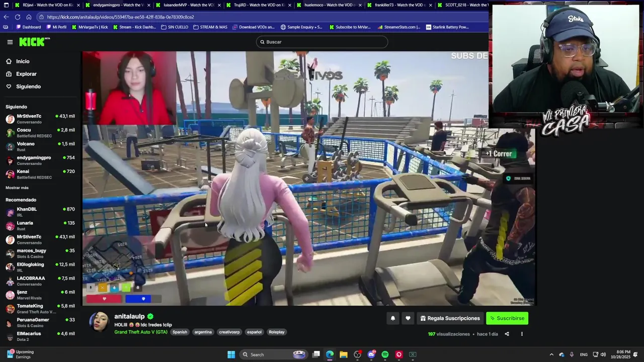Select the Spanish tag

point(180,332)
